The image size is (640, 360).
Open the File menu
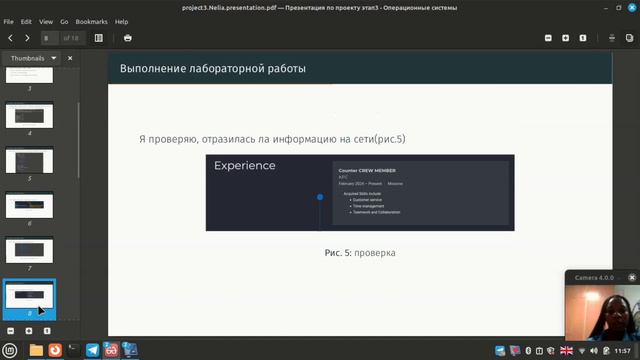point(9,22)
